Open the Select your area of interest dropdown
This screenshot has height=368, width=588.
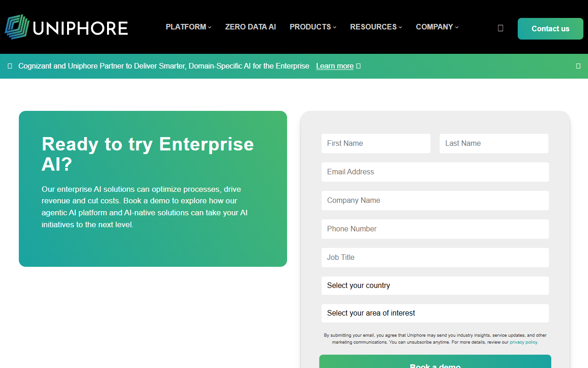(x=435, y=313)
